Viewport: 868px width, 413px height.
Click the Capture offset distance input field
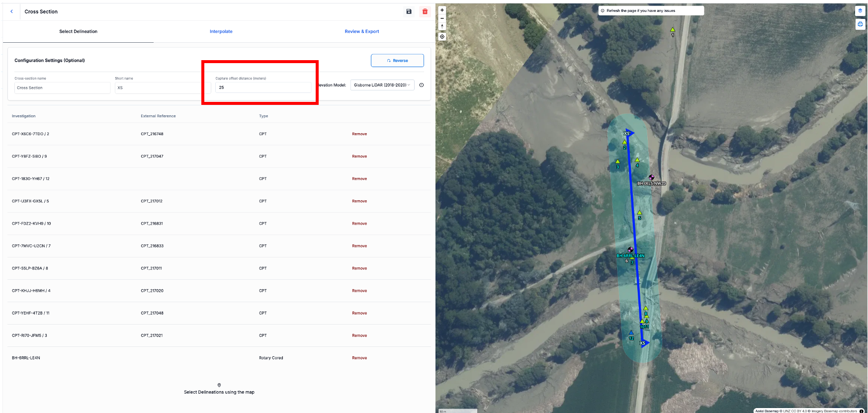[x=263, y=87]
